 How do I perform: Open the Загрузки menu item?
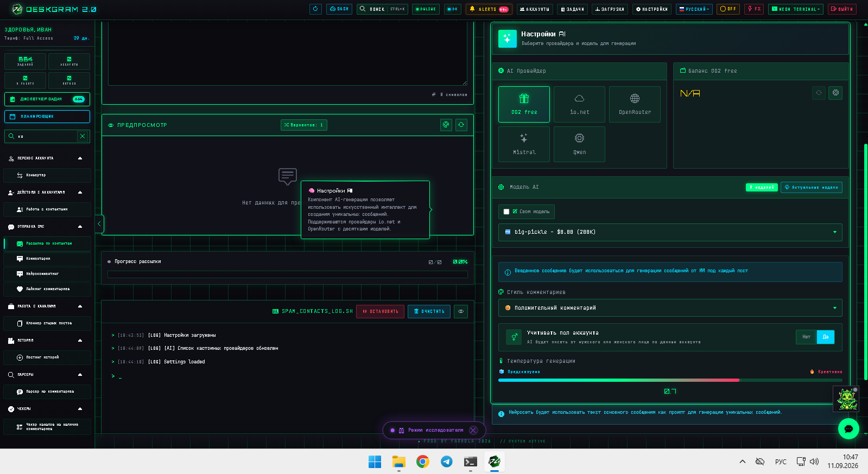(x=610, y=9)
